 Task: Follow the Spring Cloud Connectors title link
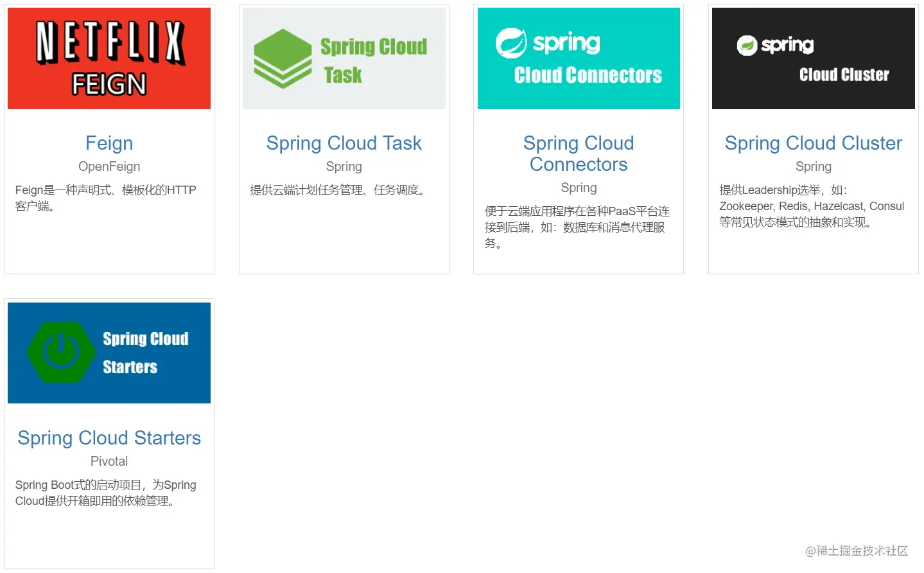[x=579, y=154]
